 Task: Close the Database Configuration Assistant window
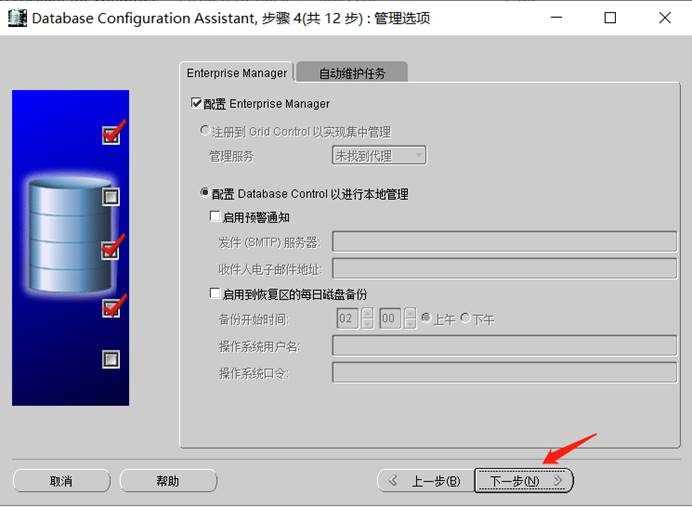[665, 18]
